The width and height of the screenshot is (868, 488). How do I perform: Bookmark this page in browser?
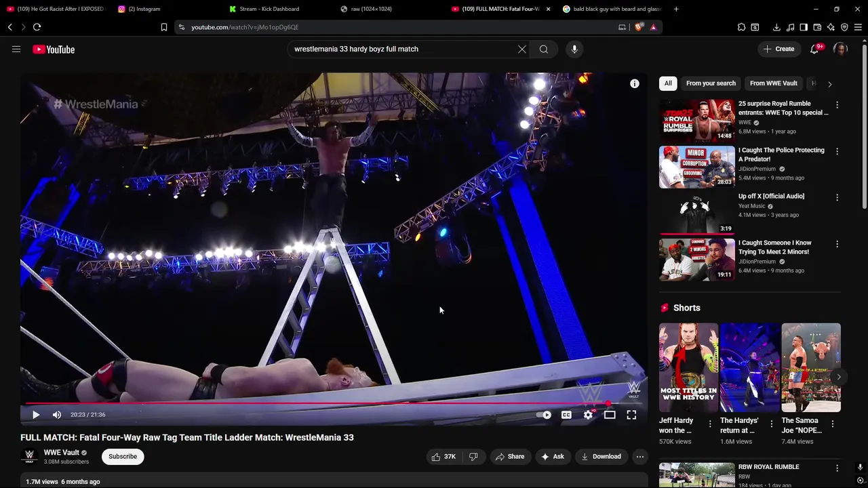pos(164,27)
